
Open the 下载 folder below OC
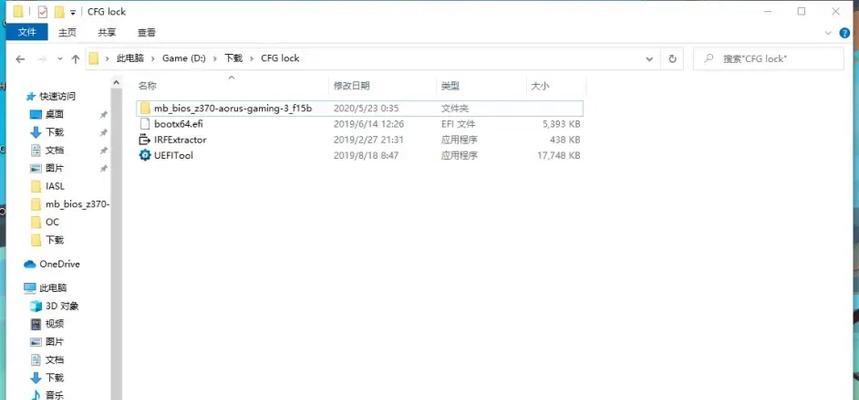pyautogui.click(x=54, y=240)
